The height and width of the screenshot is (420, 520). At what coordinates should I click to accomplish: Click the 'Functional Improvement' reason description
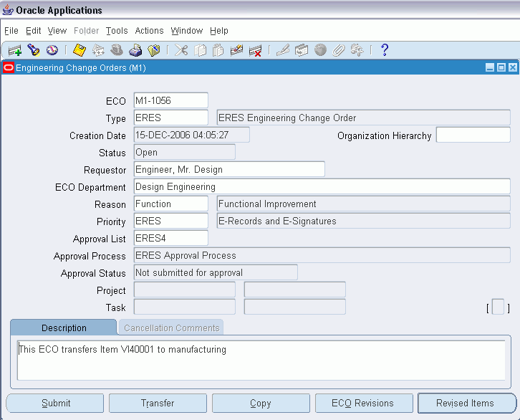363,204
